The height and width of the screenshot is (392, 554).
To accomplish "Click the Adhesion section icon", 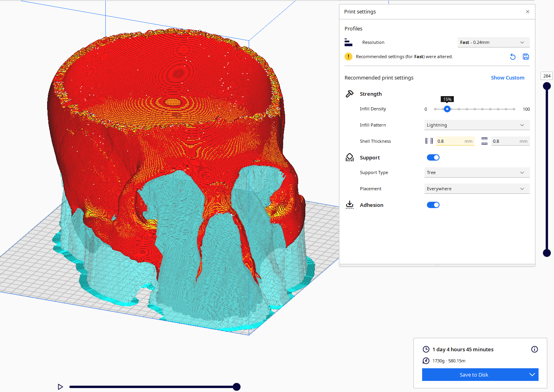I will click(350, 205).
